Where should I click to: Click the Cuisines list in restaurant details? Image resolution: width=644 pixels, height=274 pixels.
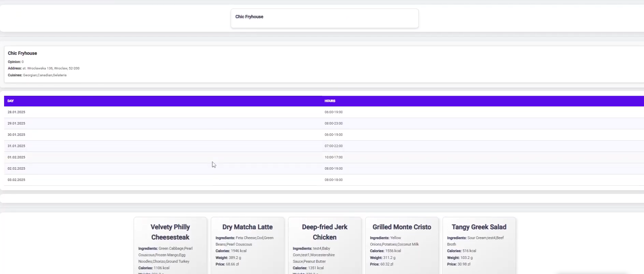37,75
